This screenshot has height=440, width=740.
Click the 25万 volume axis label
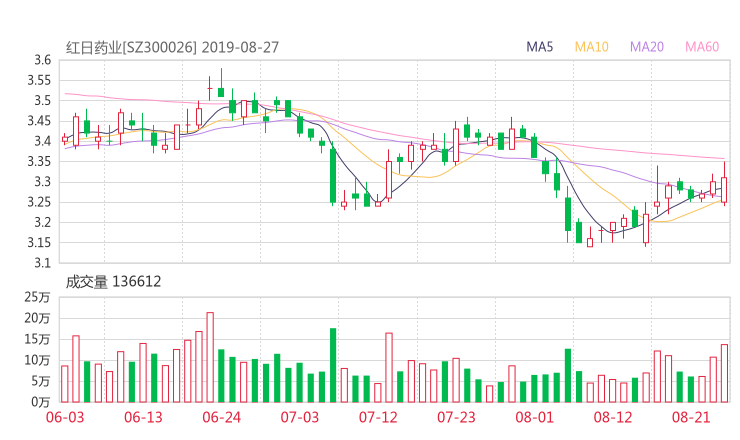(36, 297)
